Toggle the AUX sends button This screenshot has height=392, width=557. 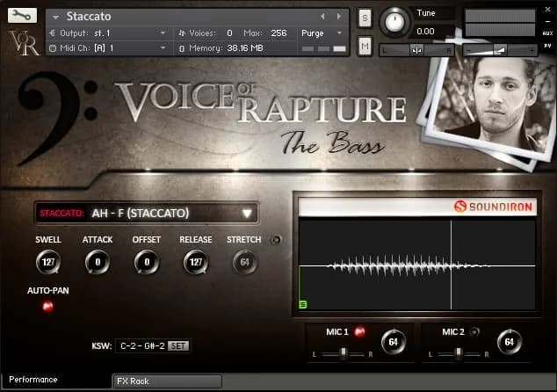coord(547,33)
